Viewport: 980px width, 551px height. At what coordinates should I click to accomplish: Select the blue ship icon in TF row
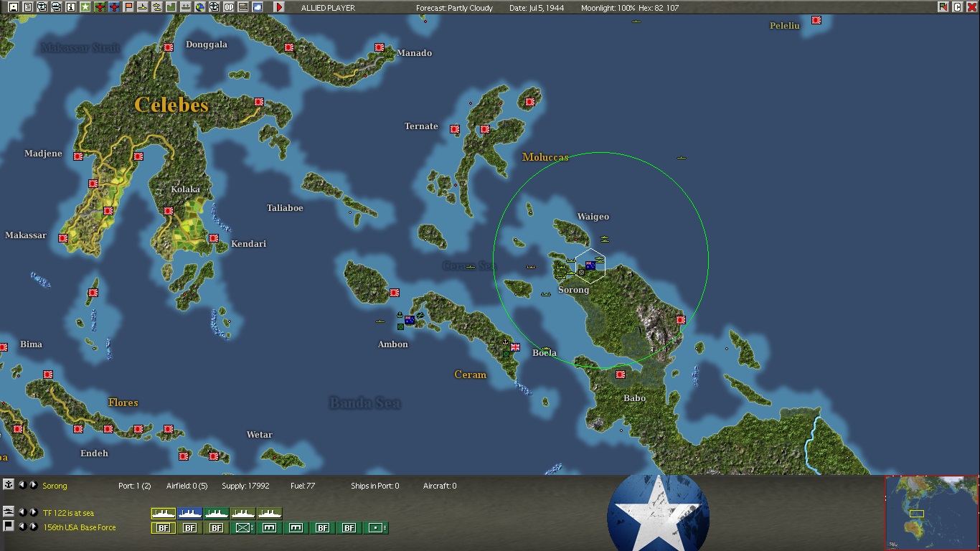point(189,514)
